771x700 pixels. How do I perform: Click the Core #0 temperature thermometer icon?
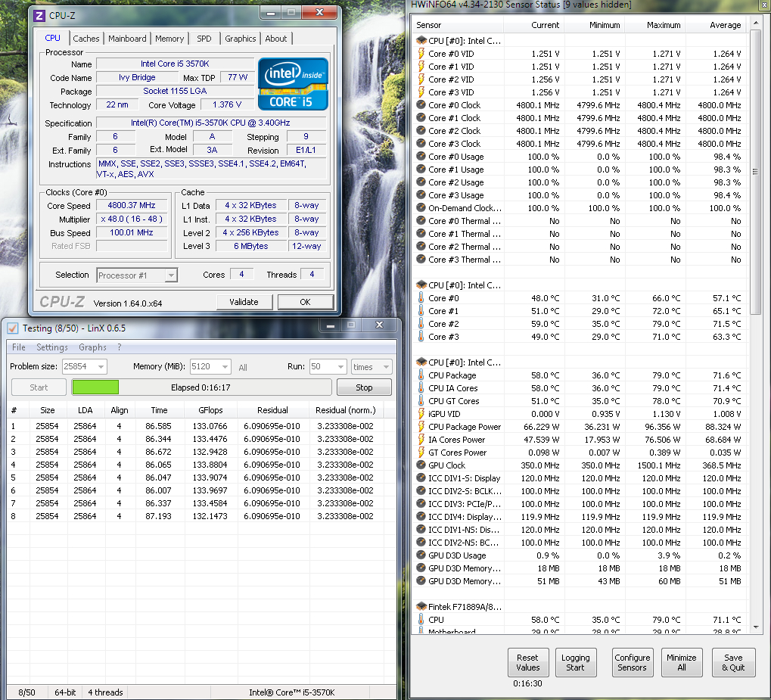click(421, 297)
